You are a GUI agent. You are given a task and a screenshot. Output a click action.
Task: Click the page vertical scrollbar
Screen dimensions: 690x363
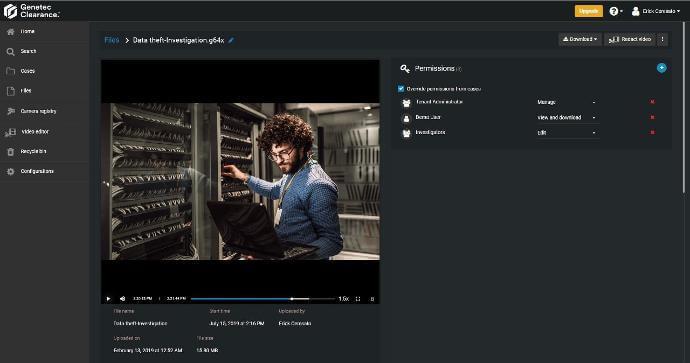coord(684,108)
